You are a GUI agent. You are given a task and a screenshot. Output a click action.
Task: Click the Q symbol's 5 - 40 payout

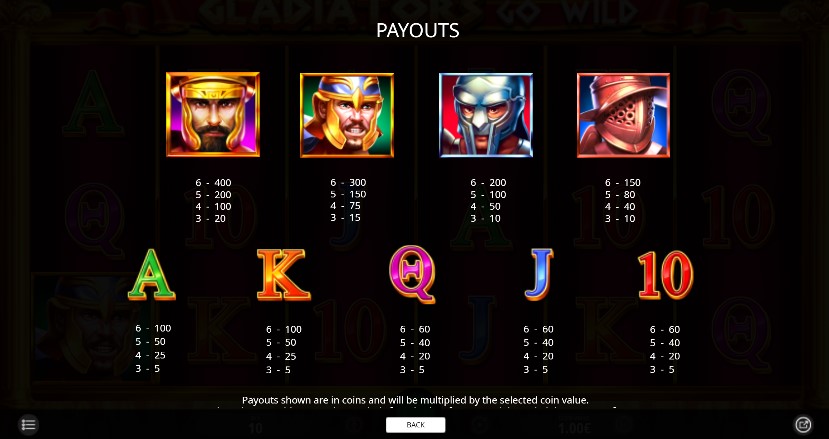pos(415,343)
